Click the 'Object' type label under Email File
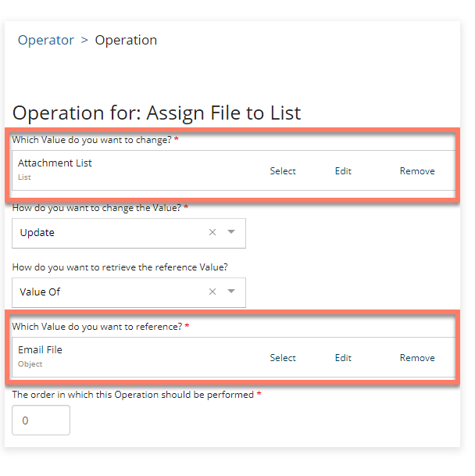This screenshot has width=475, height=476. [30, 364]
